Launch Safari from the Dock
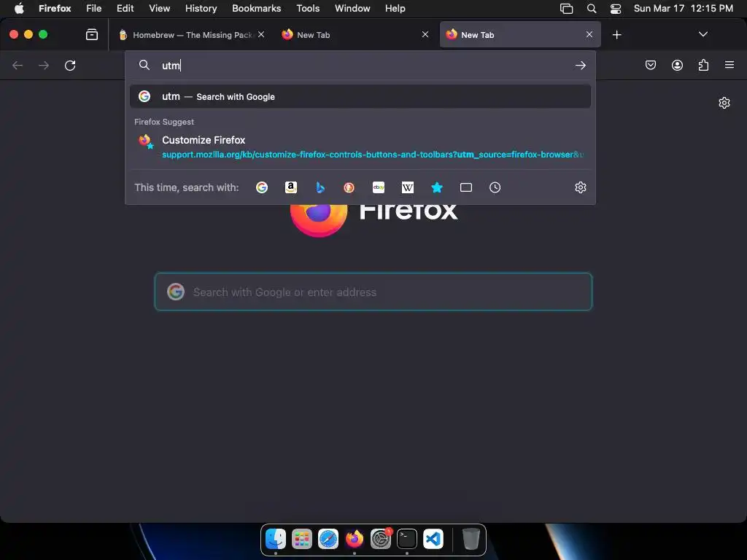The width and height of the screenshot is (747, 560). [328, 539]
